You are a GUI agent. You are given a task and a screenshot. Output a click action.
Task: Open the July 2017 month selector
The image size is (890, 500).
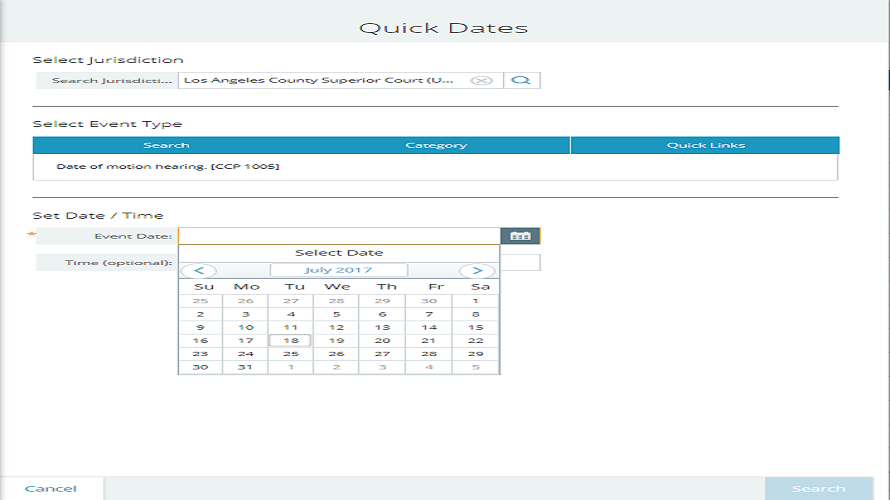coord(339,270)
